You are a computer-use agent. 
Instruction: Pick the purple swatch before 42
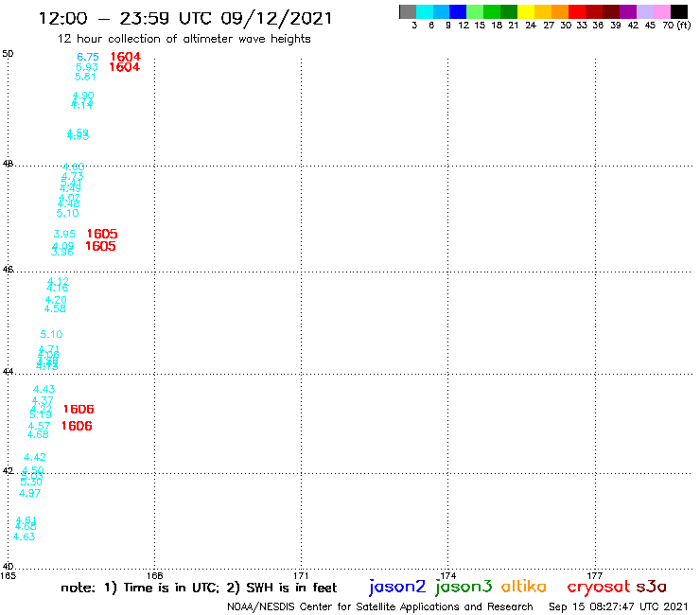(x=628, y=11)
